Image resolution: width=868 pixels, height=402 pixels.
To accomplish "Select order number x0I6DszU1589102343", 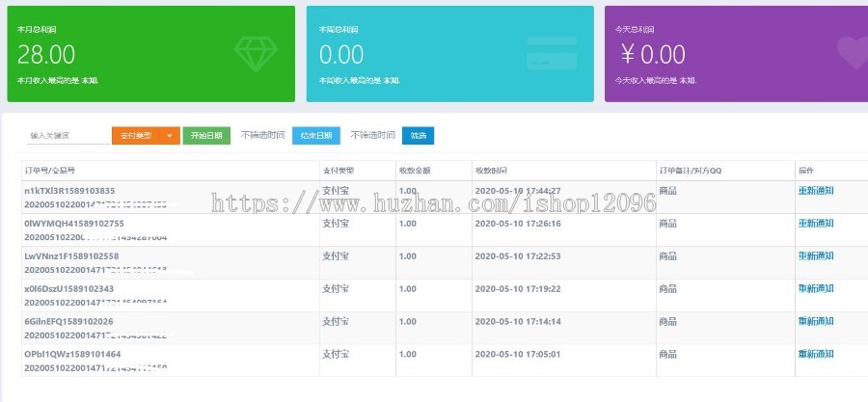I will (x=69, y=288).
